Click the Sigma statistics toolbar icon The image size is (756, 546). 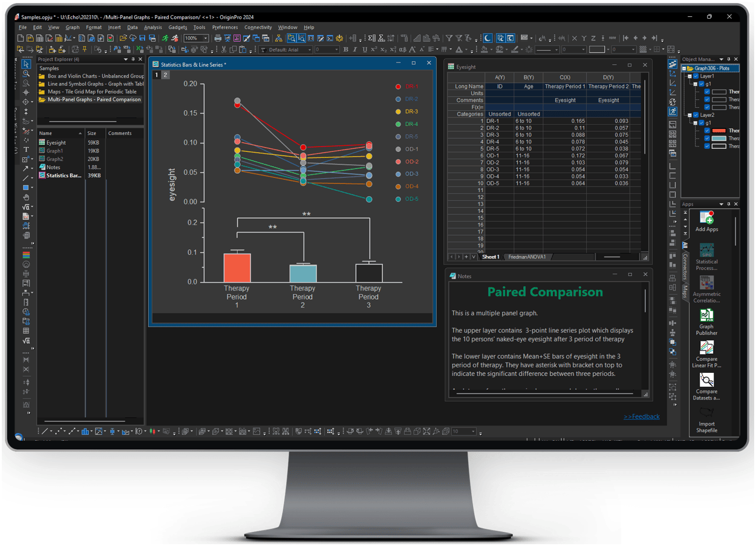click(x=371, y=38)
